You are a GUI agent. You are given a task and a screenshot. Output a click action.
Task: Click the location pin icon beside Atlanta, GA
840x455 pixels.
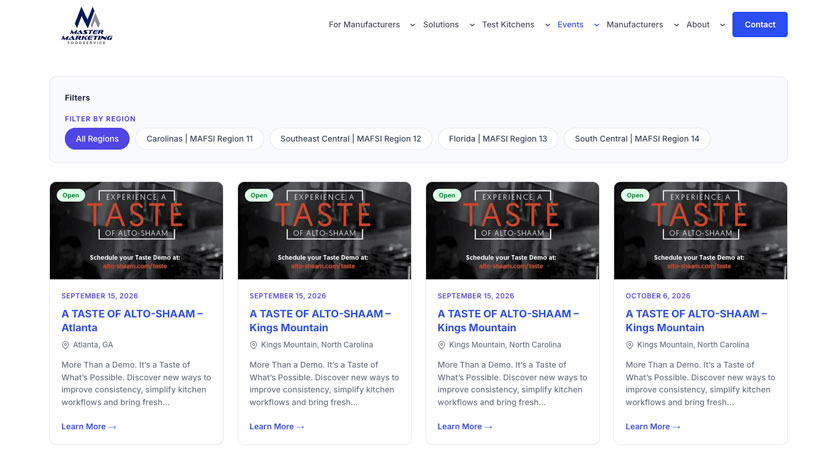[65, 345]
